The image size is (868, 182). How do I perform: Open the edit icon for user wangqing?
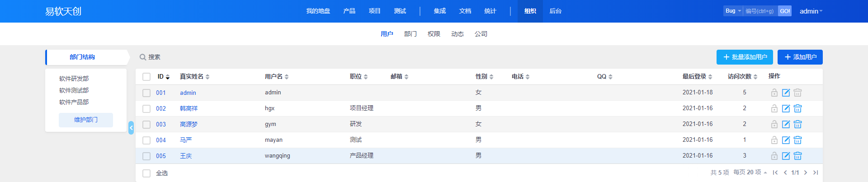click(786, 156)
